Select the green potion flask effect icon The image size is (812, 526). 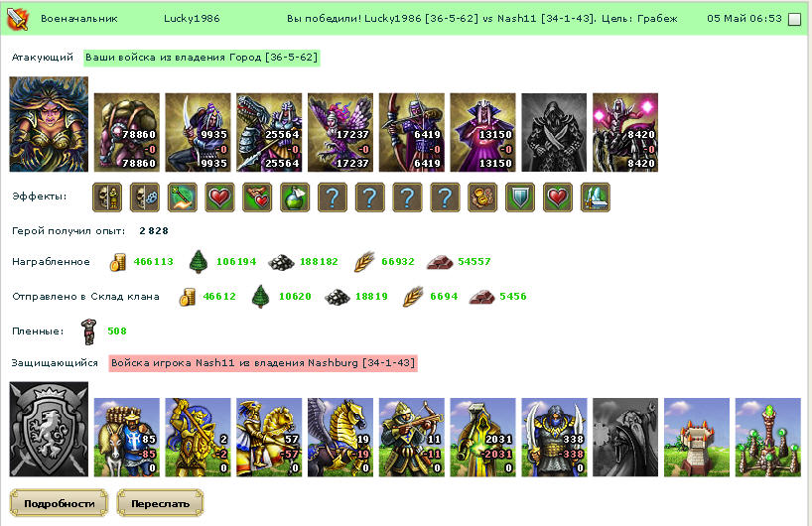295,197
